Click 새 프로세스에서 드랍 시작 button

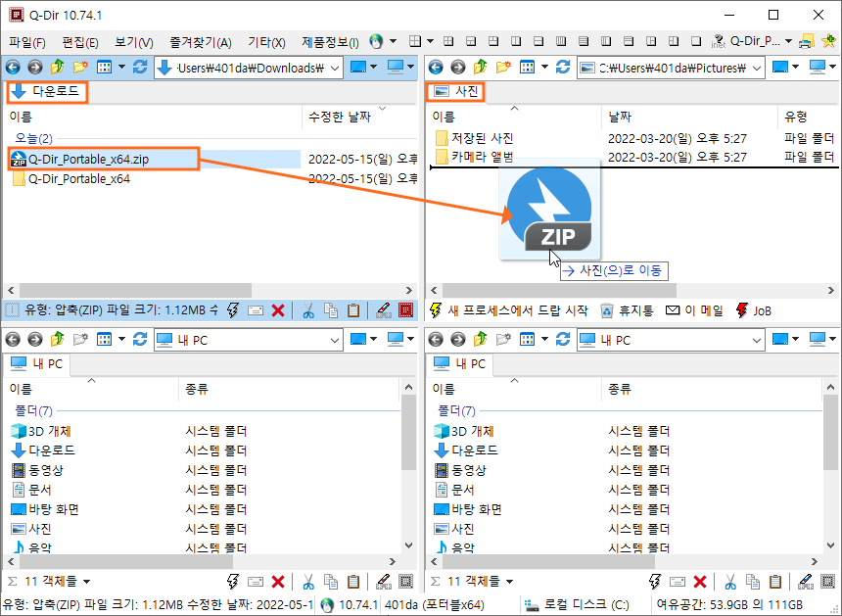point(508,310)
